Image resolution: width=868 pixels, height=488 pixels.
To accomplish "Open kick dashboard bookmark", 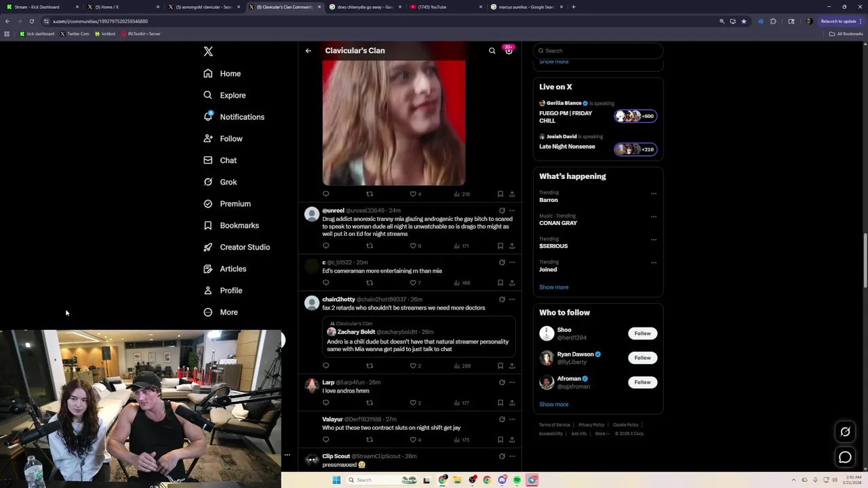I will pos(37,34).
